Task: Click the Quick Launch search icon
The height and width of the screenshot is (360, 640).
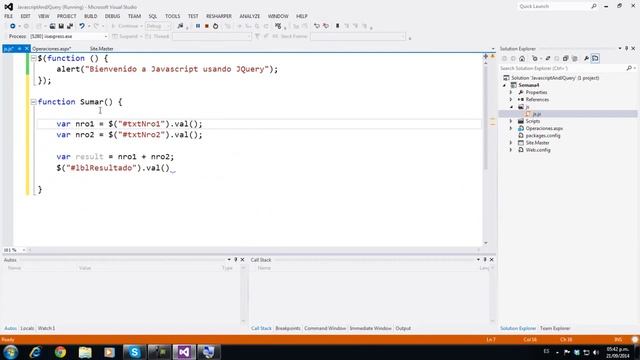Action: coord(594,6)
